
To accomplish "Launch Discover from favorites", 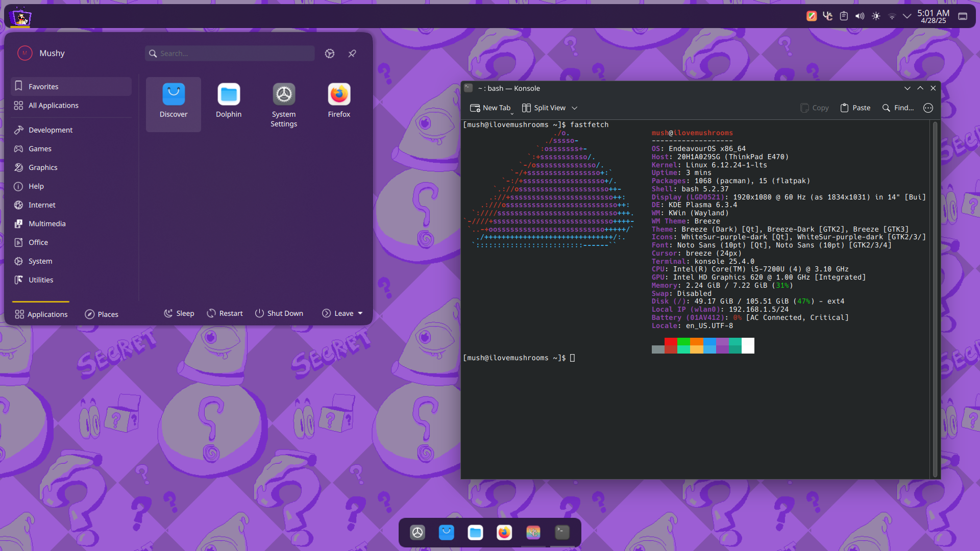I will pos(174,104).
